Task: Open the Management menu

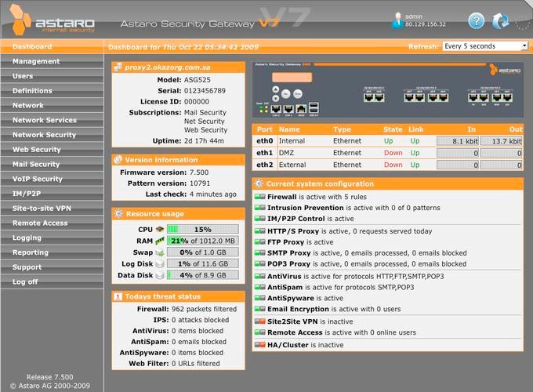Action: tap(52, 61)
